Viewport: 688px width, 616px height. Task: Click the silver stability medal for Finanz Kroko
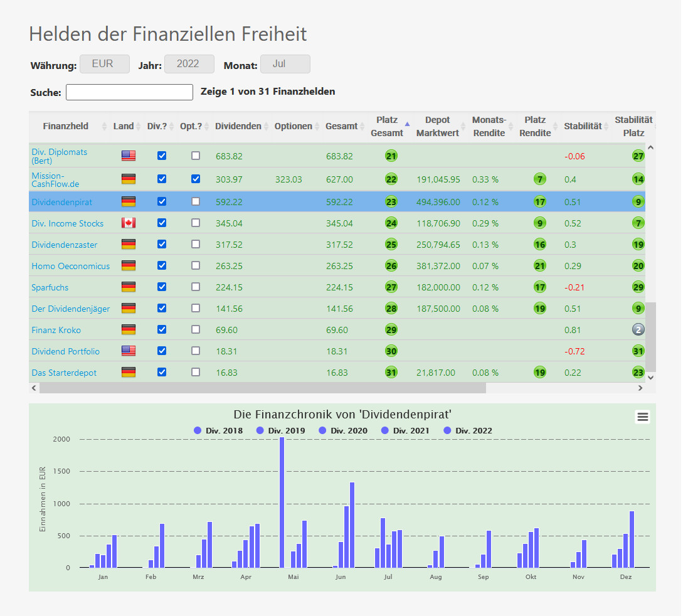tap(638, 330)
